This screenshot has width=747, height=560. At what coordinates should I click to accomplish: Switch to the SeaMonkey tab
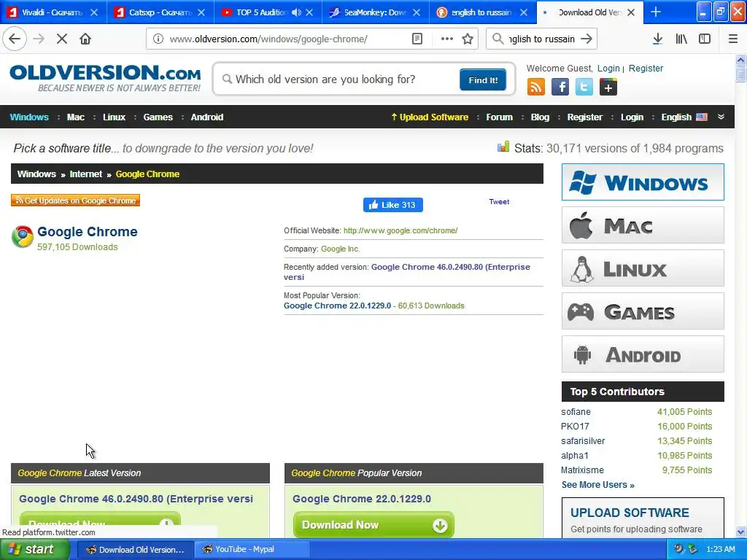(x=376, y=12)
